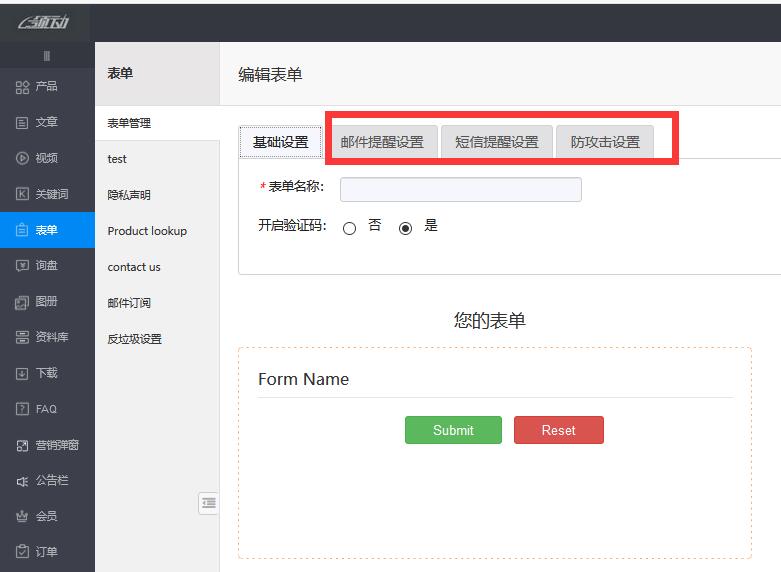Image resolution: width=781 pixels, height=572 pixels.
Task: Click the green Submit button
Action: (x=453, y=430)
